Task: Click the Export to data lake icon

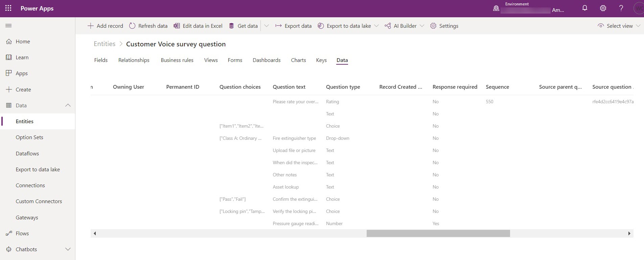Action: click(x=321, y=26)
